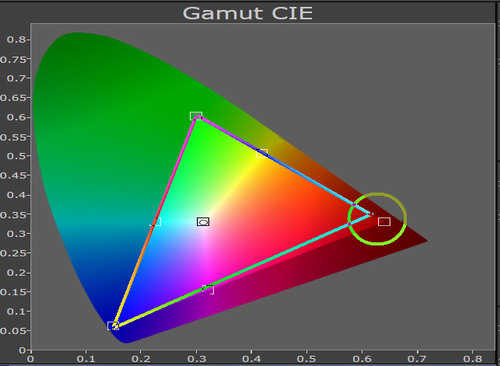Image resolution: width=500 pixels, height=366 pixels.
Task: Click the "0.35" label on vertical axis
Action: (13, 215)
